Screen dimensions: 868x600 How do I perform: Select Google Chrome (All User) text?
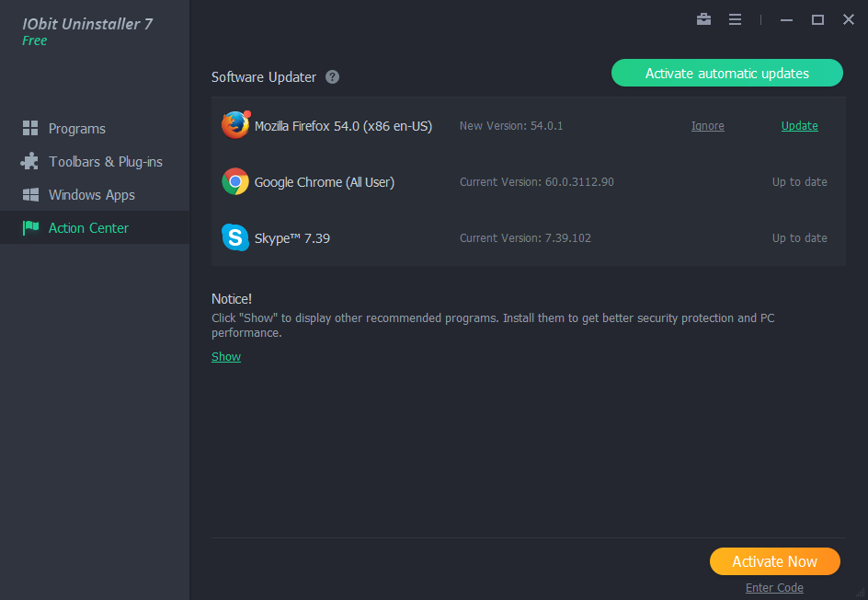coord(325,181)
